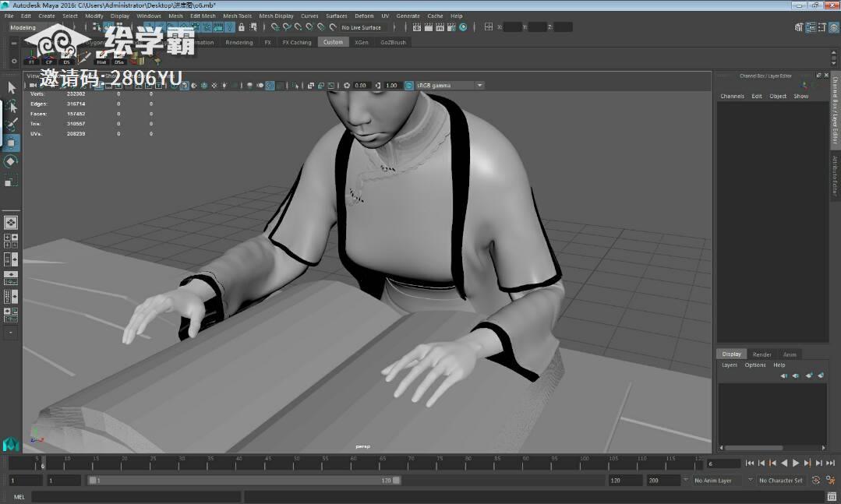The width and height of the screenshot is (841, 504).
Task: Open the Modeling menu set dropdown
Action: click(x=41, y=27)
